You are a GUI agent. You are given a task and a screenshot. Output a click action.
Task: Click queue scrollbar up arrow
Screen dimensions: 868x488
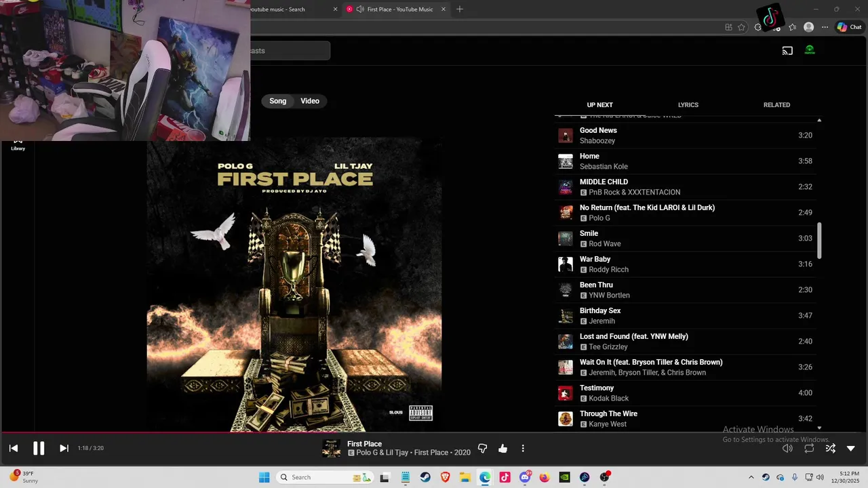pyautogui.click(x=819, y=120)
